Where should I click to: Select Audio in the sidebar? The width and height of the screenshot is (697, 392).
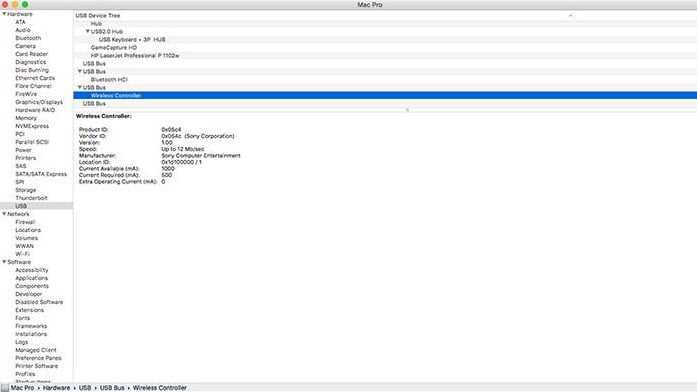click(x=23, y=30)
